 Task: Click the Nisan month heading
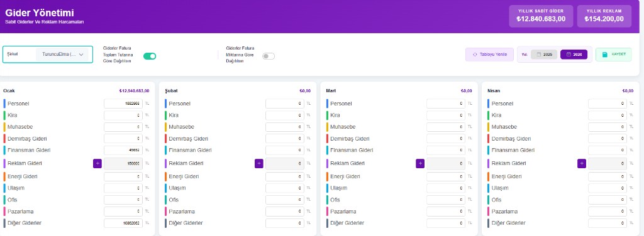pyautogui.click(x=494, y=90)
